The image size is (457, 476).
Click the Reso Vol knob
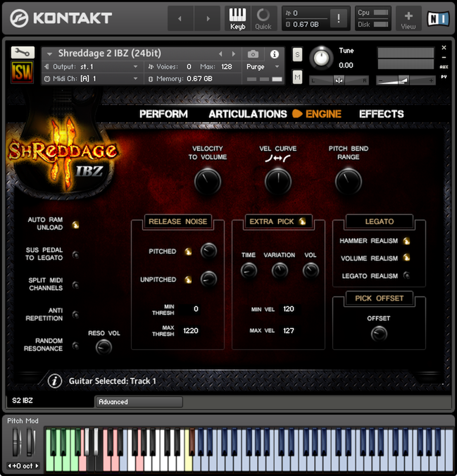point(104,348)
